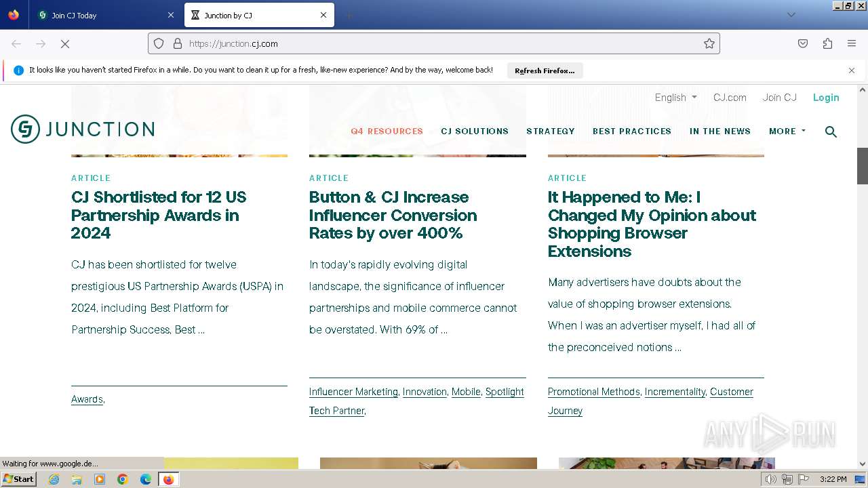Expand the MORE navigation dropdown
The height and width of the screenshot is (488, 868).
click(x=787, y=131)
